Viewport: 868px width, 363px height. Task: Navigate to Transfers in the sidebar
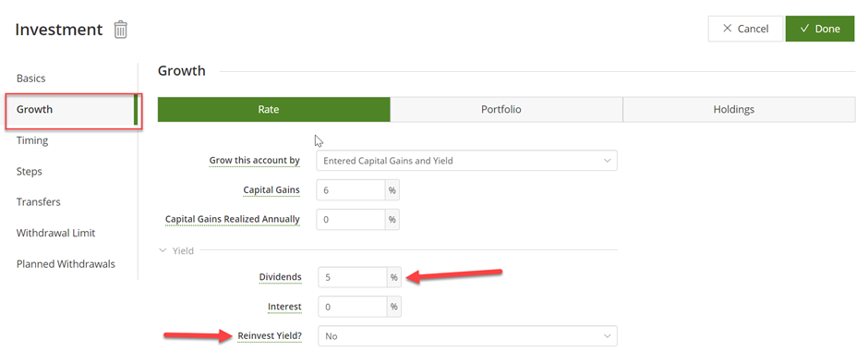point(38,202)
